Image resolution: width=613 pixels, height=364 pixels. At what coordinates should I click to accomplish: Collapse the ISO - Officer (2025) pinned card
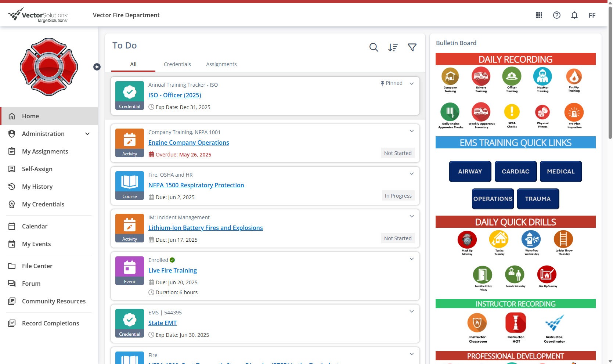click(x=412, y=83)
